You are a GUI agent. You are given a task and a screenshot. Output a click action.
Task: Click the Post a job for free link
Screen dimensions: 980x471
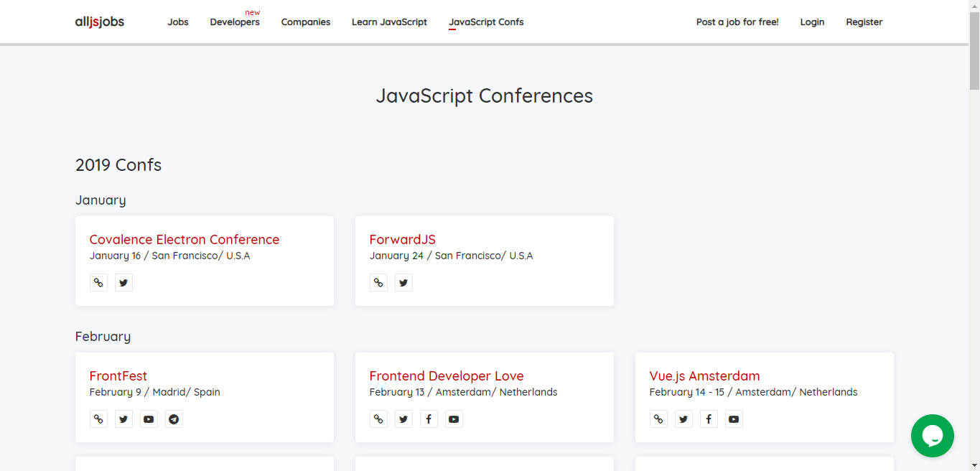(x=737, y=22)
